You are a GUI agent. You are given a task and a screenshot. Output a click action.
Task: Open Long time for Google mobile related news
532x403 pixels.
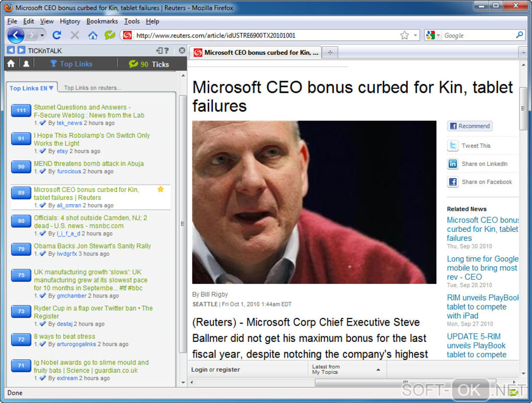pyautogui.click(x=482, y=268)
